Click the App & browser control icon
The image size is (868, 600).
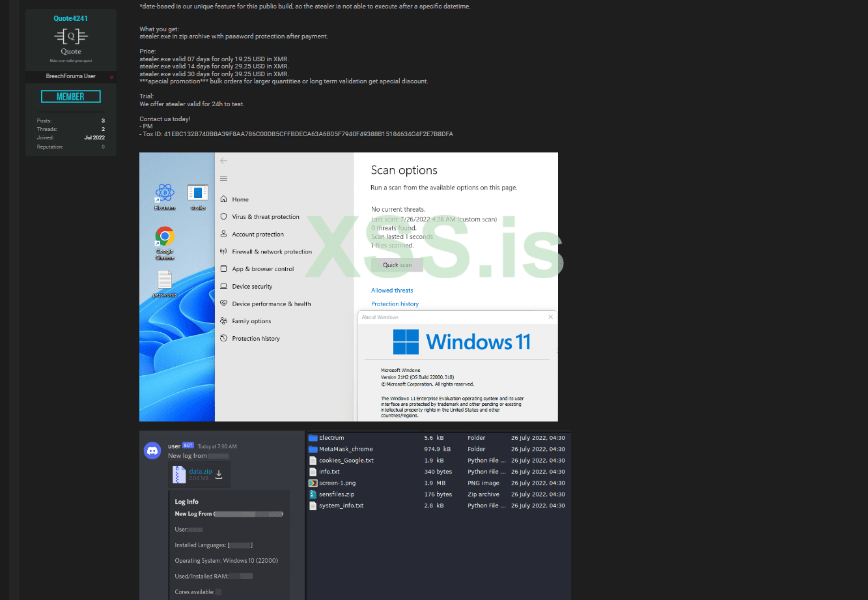click(224, 269)
